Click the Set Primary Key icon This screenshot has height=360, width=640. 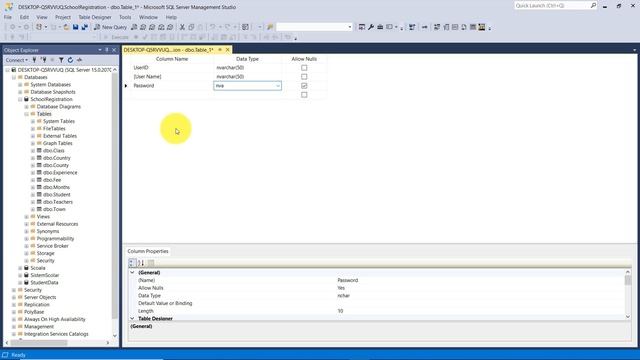tap(424, 27)
